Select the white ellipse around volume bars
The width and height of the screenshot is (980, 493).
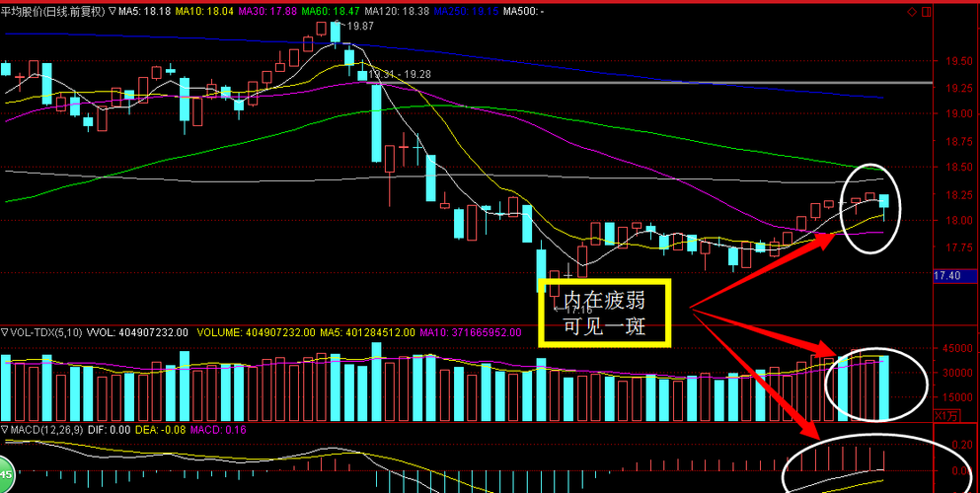pos(876,384)
